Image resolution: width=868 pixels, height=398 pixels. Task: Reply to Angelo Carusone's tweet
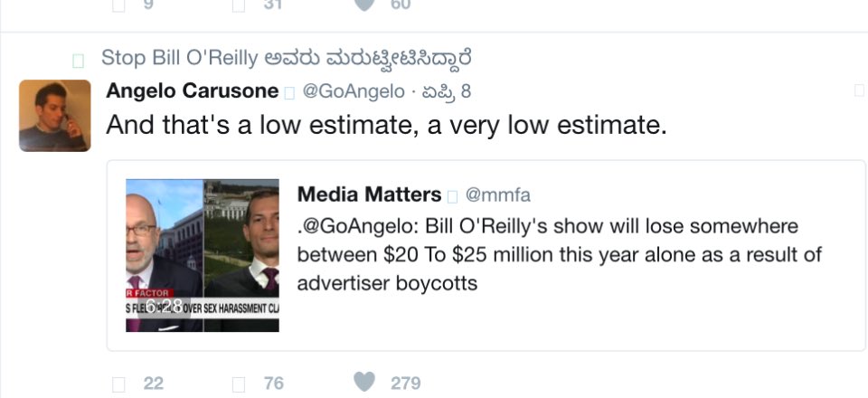click(x=118, y=384)
